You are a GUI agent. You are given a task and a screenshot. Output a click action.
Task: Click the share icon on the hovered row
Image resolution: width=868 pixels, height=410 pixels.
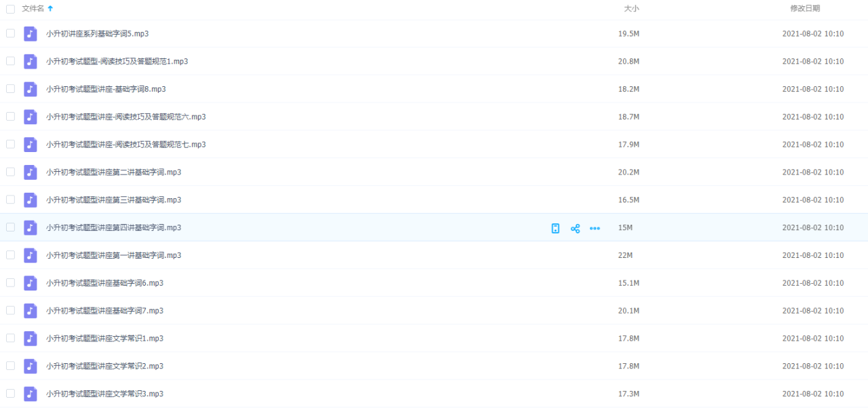pos(575,228)
